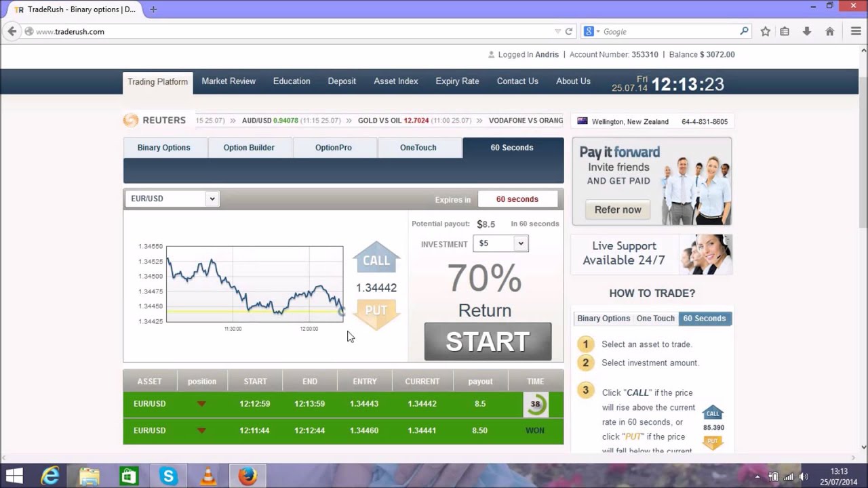Go to the Deposit page

(342, 81)
